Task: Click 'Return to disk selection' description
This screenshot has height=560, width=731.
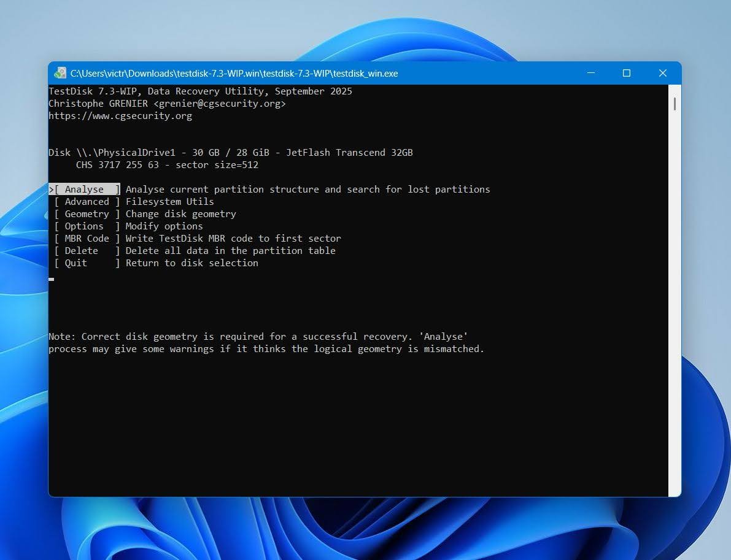Action: point(191,263)
